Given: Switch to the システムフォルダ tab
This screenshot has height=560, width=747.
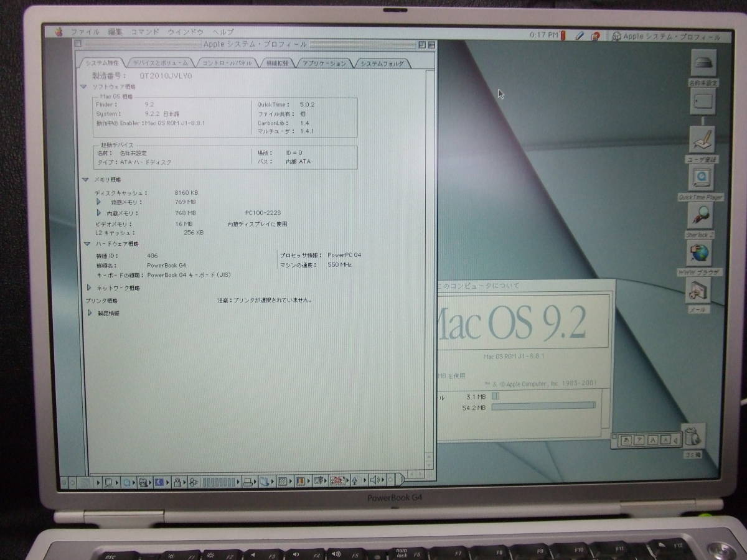Looking at the screenshot, I should pos(382,63).
